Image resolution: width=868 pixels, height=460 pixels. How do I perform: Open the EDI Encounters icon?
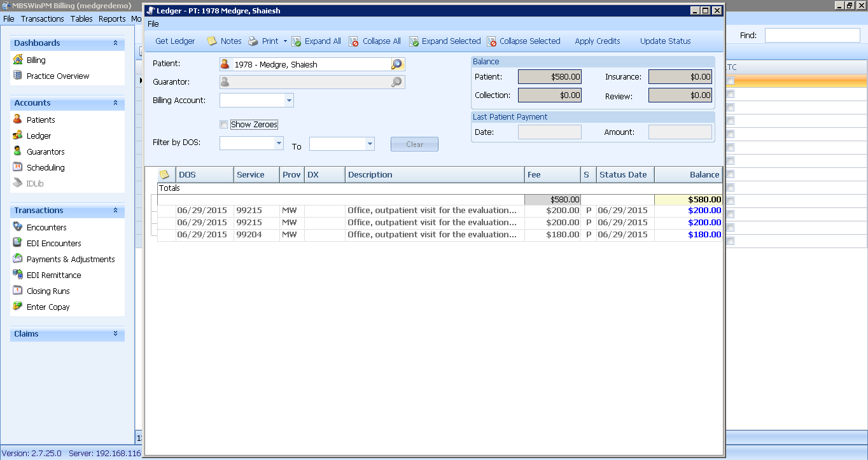pyautogui.click(x=18, y=243)
